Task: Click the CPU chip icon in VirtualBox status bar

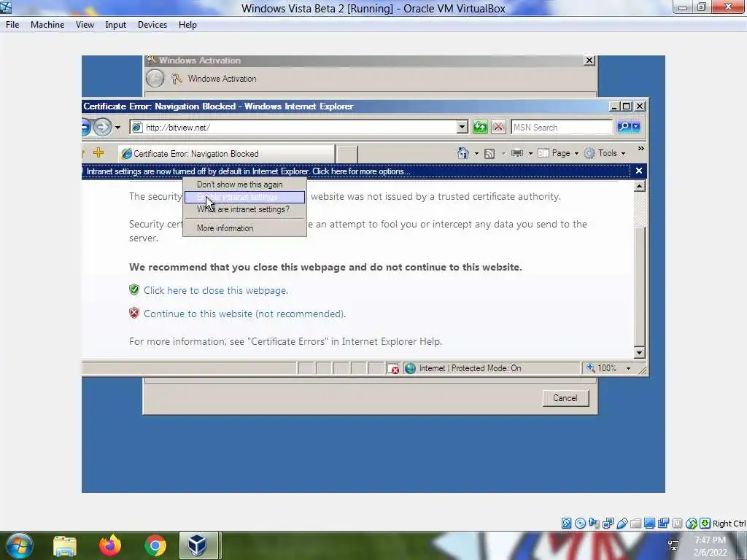Action: [x=677, y=524]
